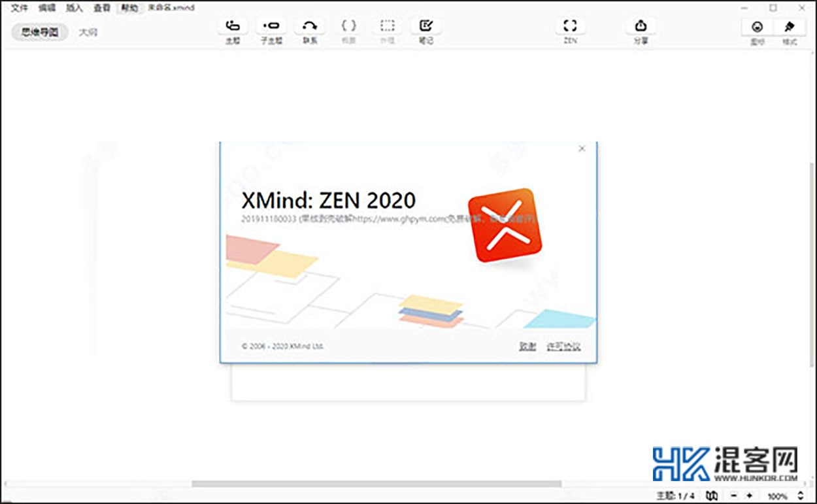Screen dimensions: 817x504
Task: Maximize the XMind window
Action: tap(773, 8)
